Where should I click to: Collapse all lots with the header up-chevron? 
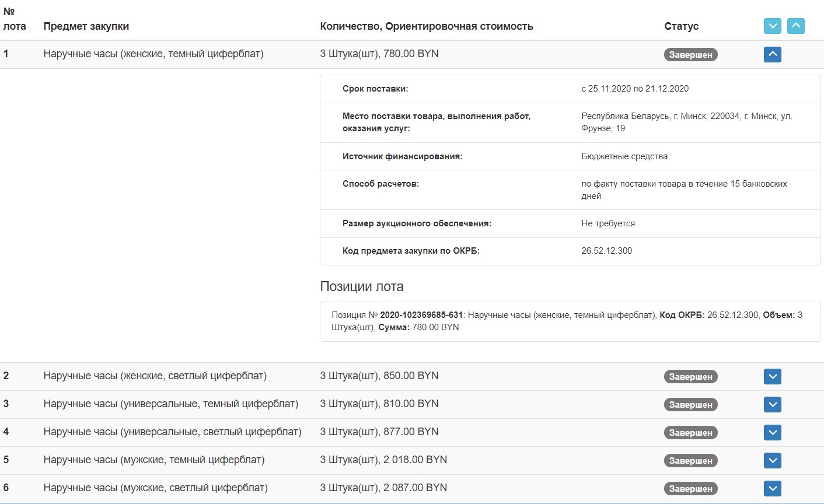click(795, 26)
